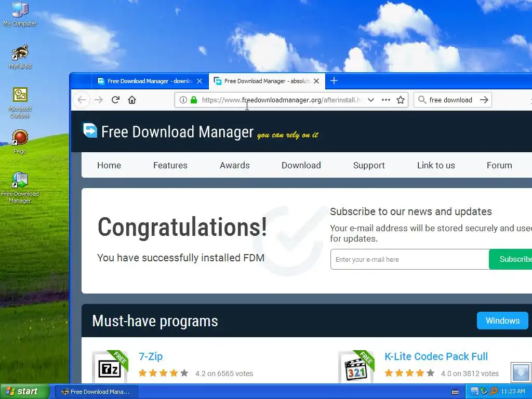Viewport: 532px width, 399px height.
Task: Click the floating download arrow box
Action: [x=521, y=372]
